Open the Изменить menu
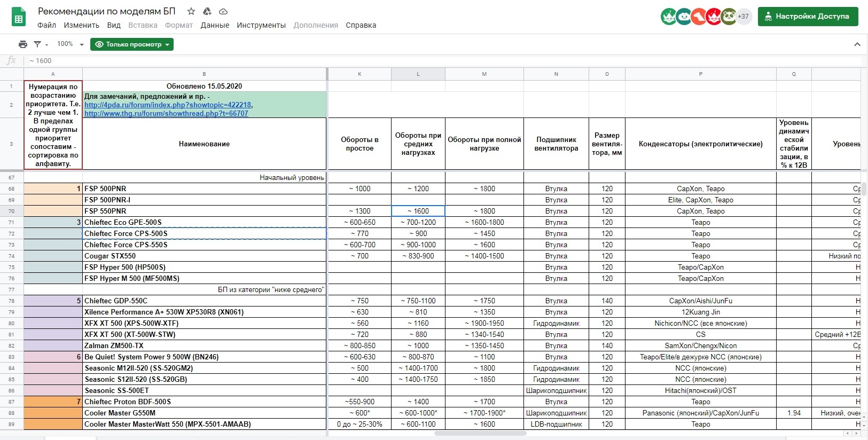868x440 pixels. coord(81,25)
